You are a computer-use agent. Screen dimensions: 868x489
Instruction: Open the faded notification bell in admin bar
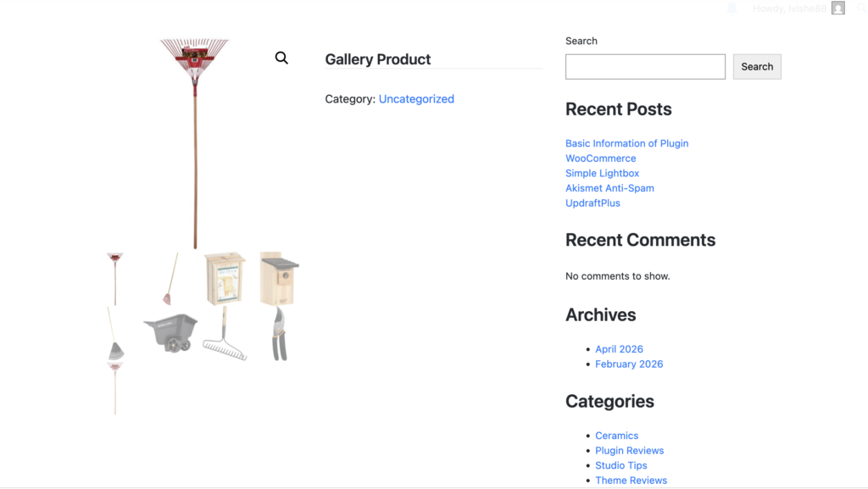(x=732, y=8)
